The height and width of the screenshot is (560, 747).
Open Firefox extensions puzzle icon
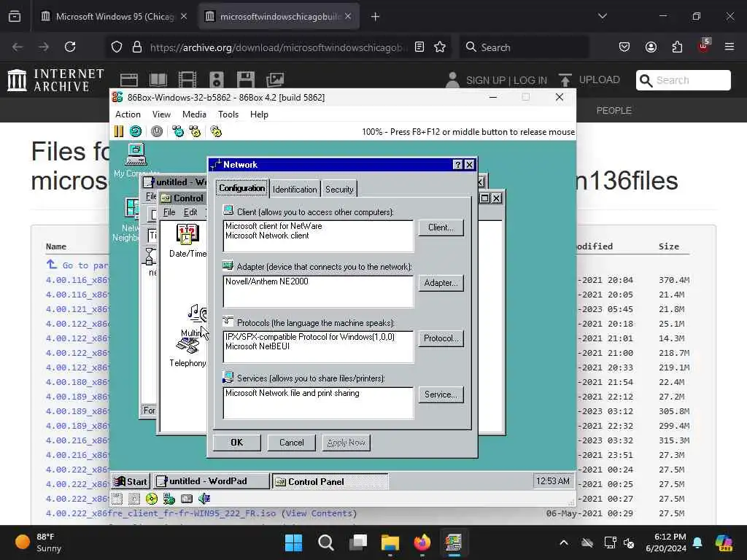point(677,47)
